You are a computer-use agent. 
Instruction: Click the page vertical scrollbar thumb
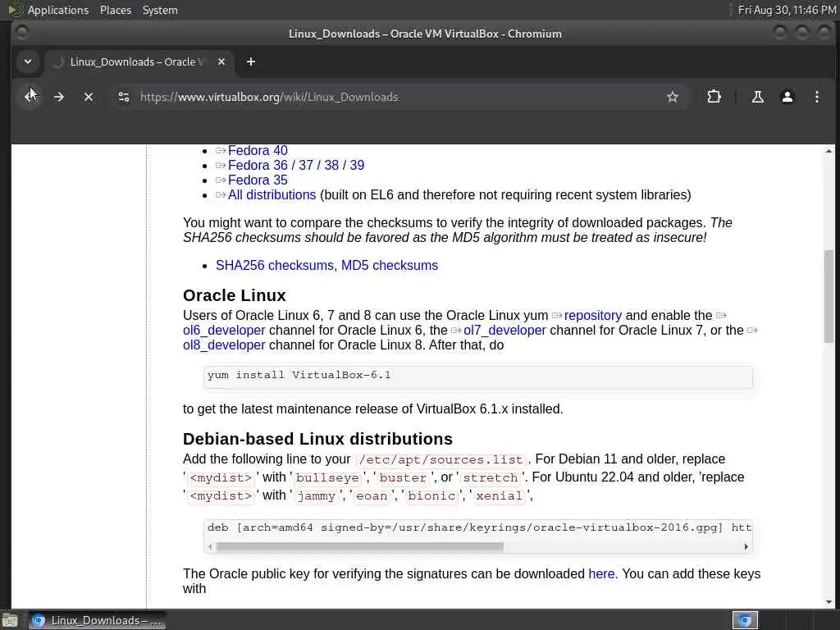(829, 296)
